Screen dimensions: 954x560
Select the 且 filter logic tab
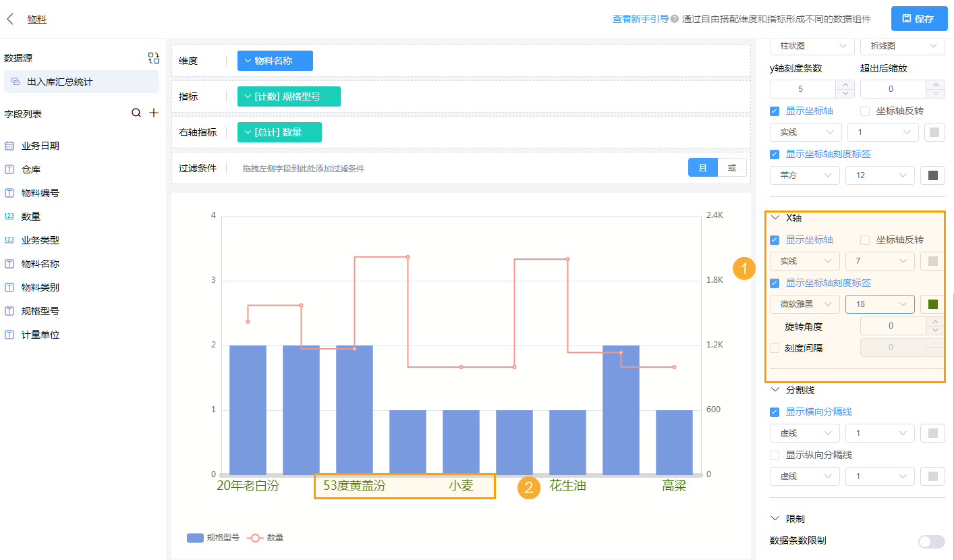[x=703, y=167]
